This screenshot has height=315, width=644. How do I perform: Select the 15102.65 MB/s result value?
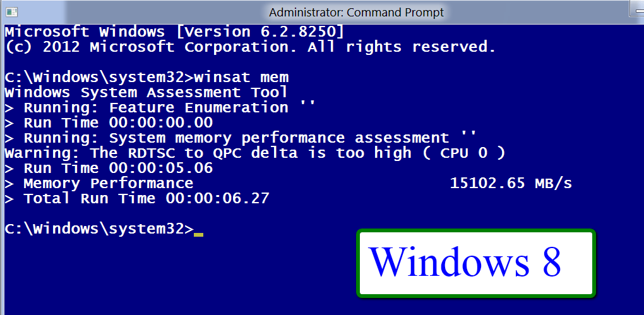[511, 183]
